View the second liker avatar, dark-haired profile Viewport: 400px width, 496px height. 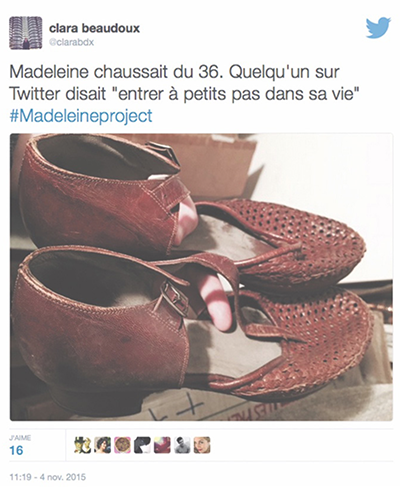pos(102,445)
